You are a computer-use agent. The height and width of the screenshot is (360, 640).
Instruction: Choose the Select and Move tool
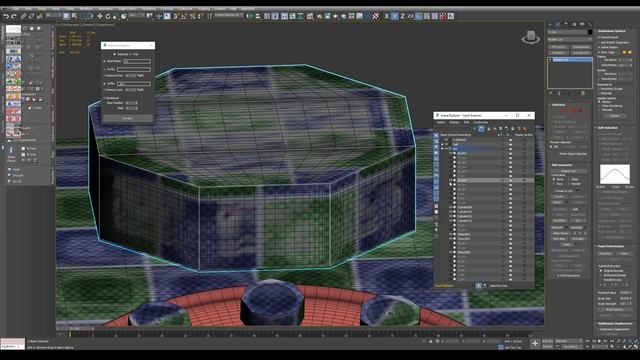[100, 16]
